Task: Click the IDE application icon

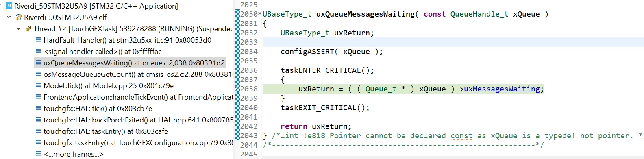Action: click(9, 6)
